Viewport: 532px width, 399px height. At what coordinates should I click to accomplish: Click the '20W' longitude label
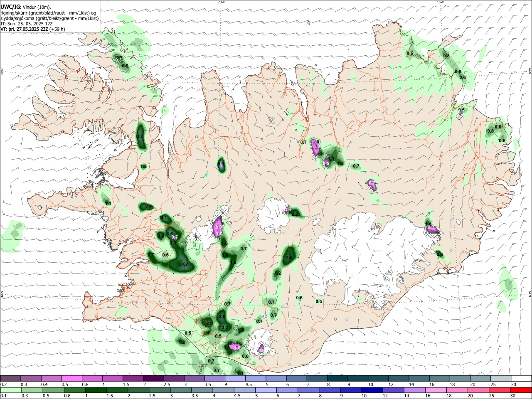[221, 2]
